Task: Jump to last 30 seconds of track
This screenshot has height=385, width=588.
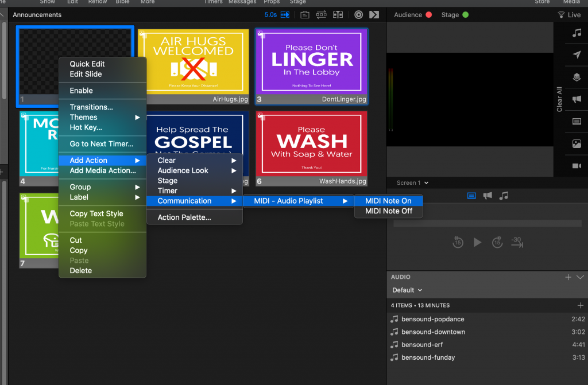Action: 517,242
